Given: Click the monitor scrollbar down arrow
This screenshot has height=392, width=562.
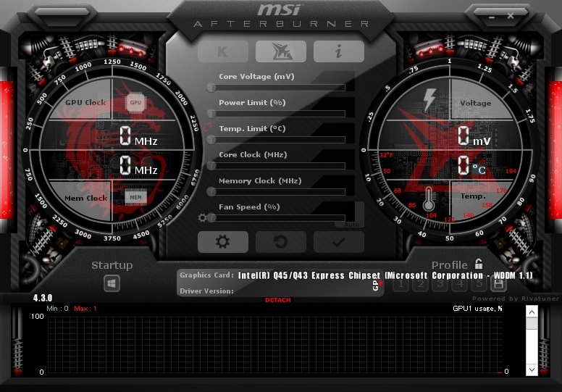Looking at the screenshot, I should pos(532,370).
